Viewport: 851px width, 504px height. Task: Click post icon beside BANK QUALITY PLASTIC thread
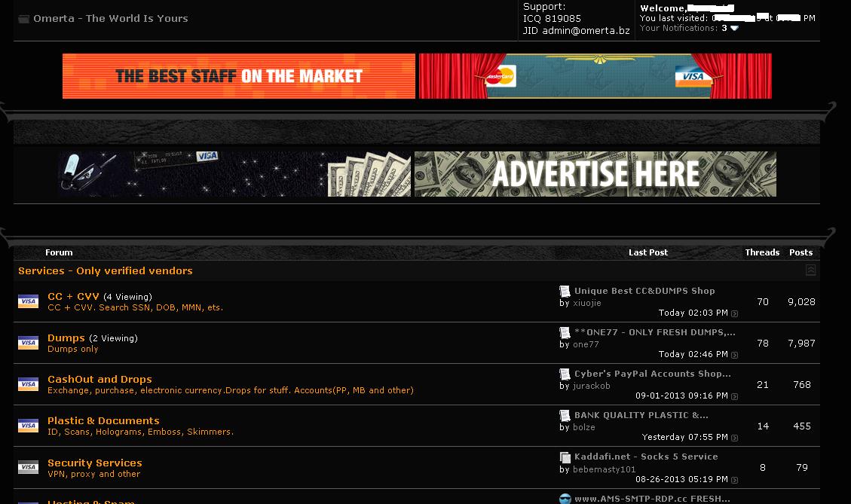coord(565,416)
